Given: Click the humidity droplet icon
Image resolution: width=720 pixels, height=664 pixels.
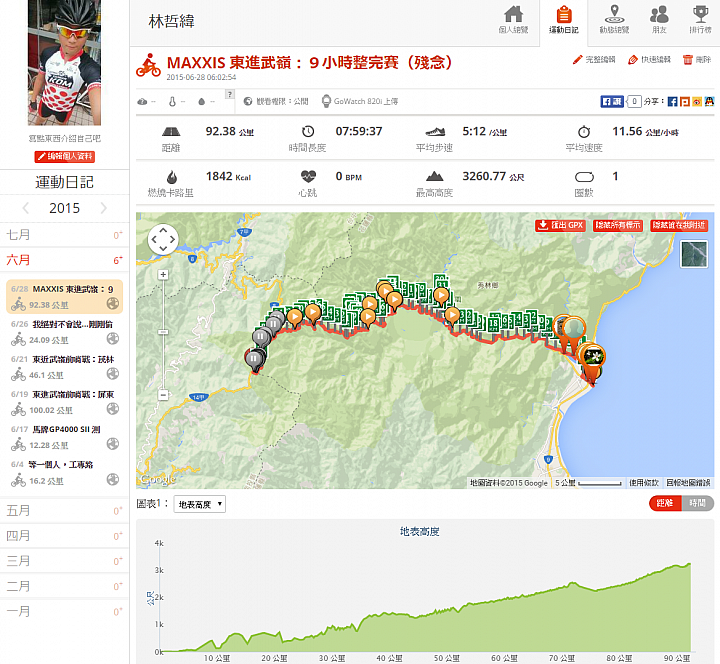Looking at the screenshot, I should (x=201, y=101).
